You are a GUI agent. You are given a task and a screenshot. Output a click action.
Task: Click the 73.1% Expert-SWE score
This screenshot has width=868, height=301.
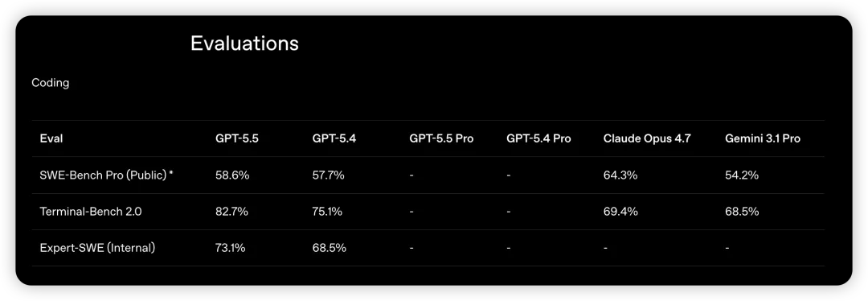point(230,248)
